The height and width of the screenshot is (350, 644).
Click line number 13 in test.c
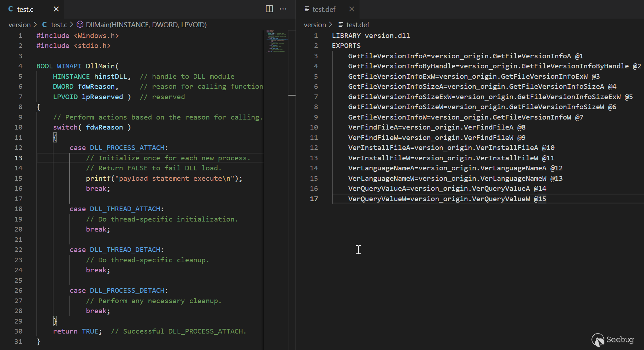[18, 158]
